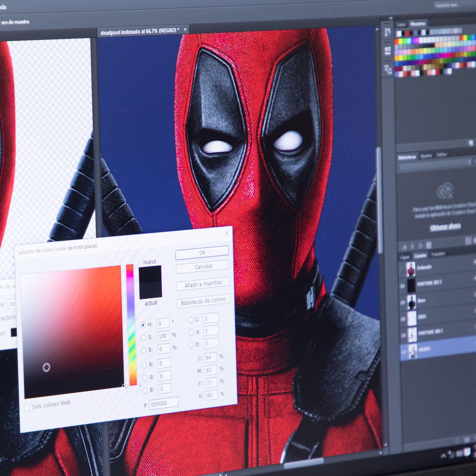
Task: Select the S saturation radio button
Action: [x=143, y=338]
